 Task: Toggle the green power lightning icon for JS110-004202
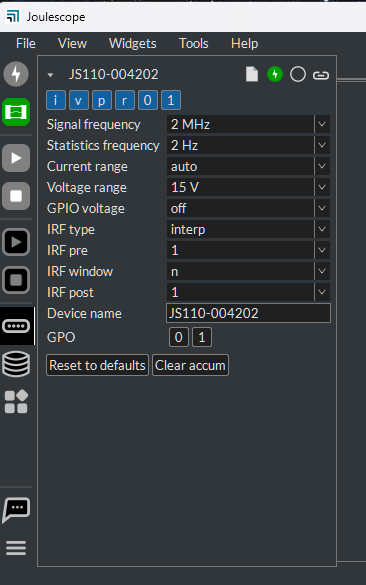point(275,74)
